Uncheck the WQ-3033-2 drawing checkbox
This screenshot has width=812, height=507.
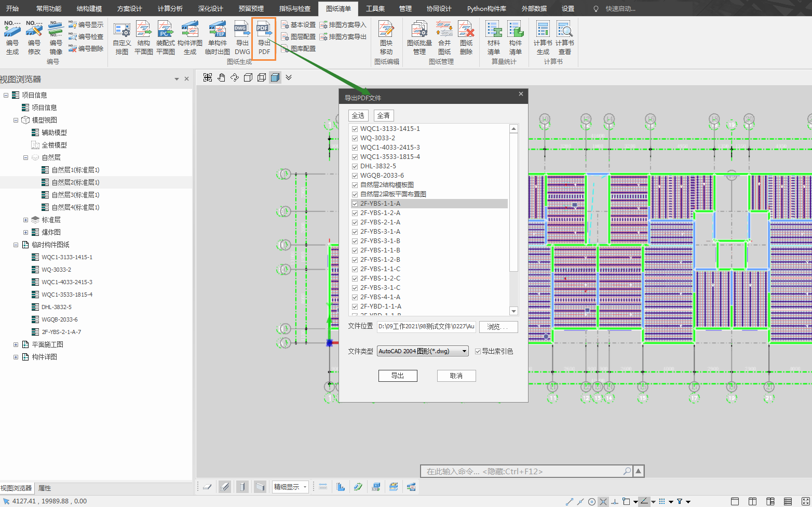(355, 138)
